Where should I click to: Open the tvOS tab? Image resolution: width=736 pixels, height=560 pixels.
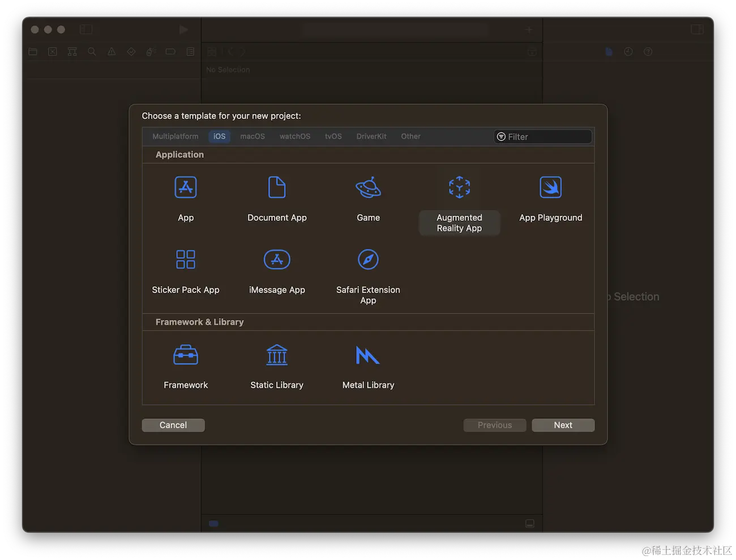click(333, 136)
